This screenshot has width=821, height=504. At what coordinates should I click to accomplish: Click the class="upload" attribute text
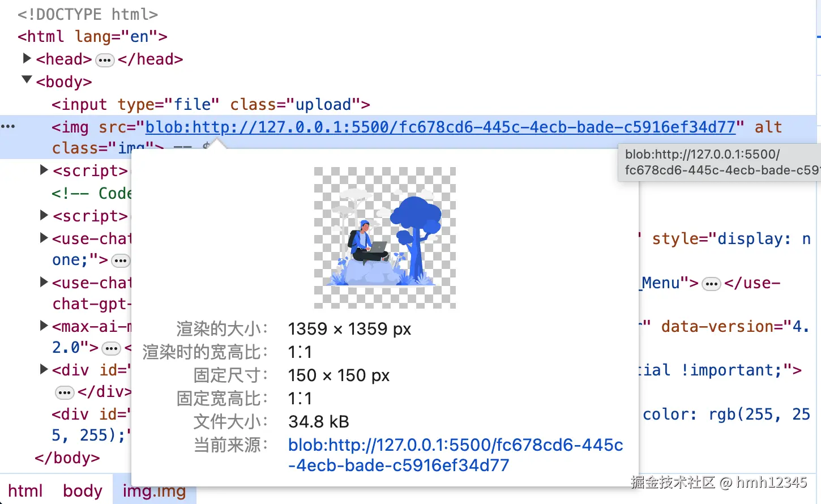pos(295,105)
